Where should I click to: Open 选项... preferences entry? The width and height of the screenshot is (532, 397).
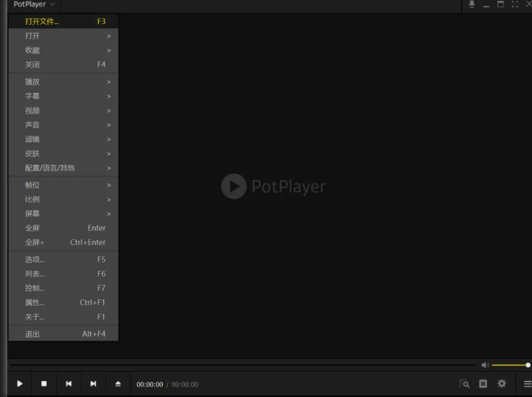point(64,259)
